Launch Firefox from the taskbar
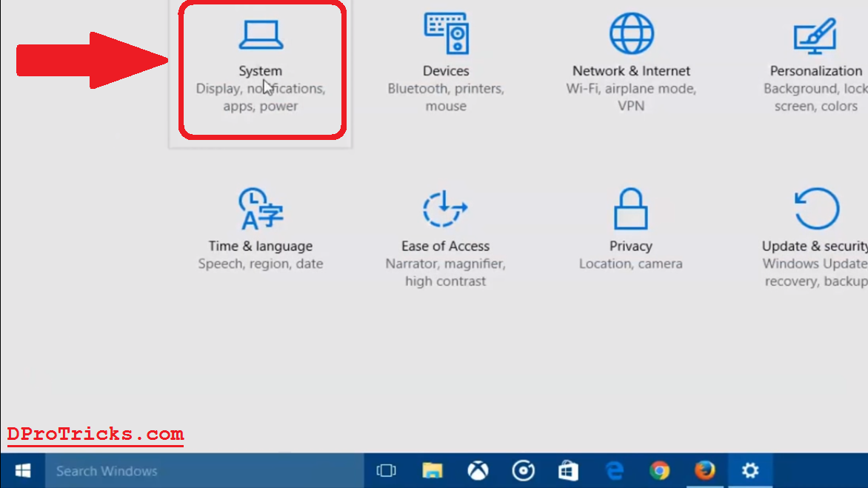The height and width of the screenshot is (488, 868). pos(705,471)
